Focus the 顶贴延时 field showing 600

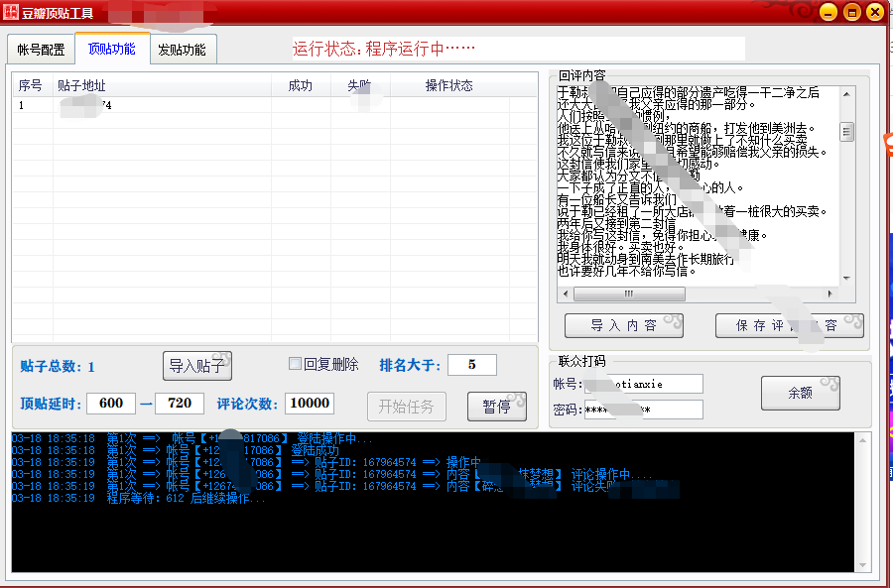pyautogui.click(x=111, y=404)
